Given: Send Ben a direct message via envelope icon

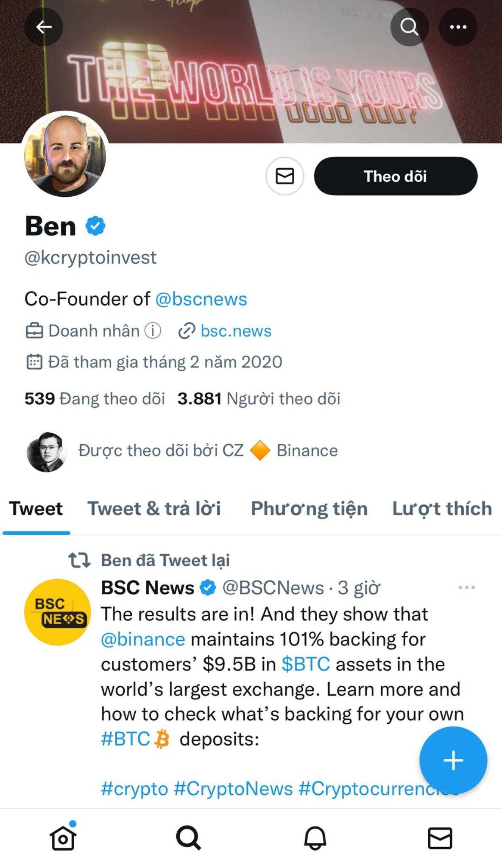Looking at the screenshot, I should click(285, 176).
